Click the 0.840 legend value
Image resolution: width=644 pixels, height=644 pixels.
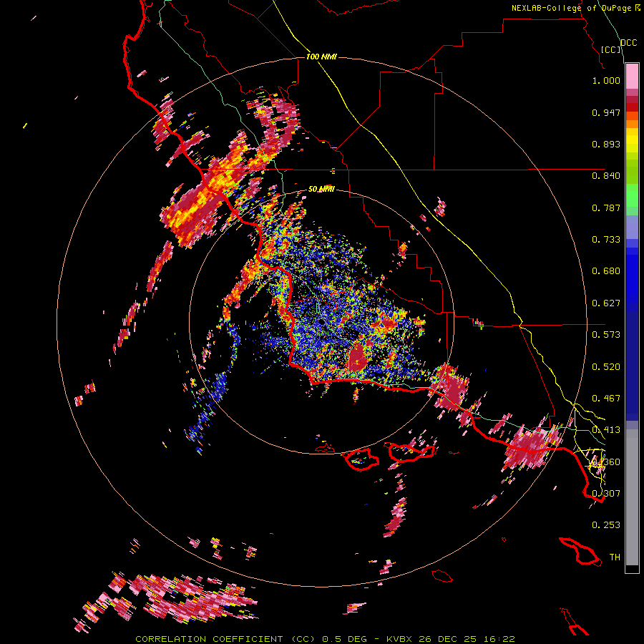(606, 176)
